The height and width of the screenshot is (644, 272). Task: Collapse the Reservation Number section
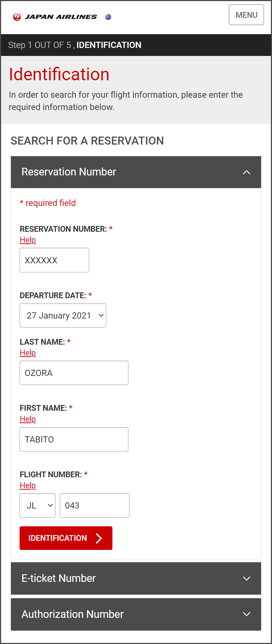click(136, 172)
